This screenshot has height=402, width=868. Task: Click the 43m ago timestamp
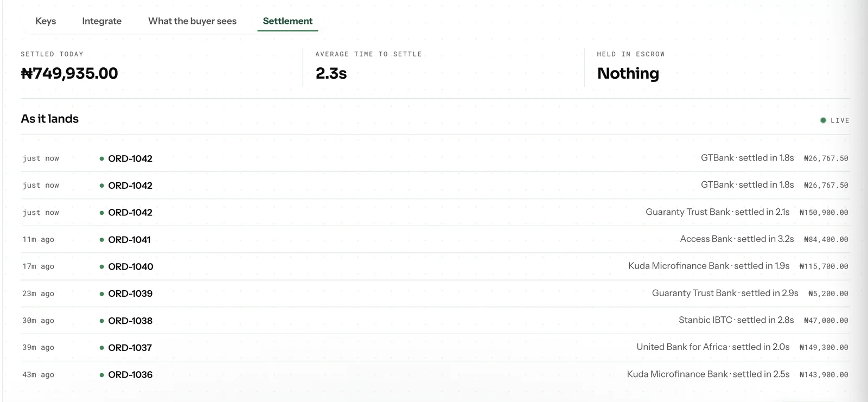point(38,374)
